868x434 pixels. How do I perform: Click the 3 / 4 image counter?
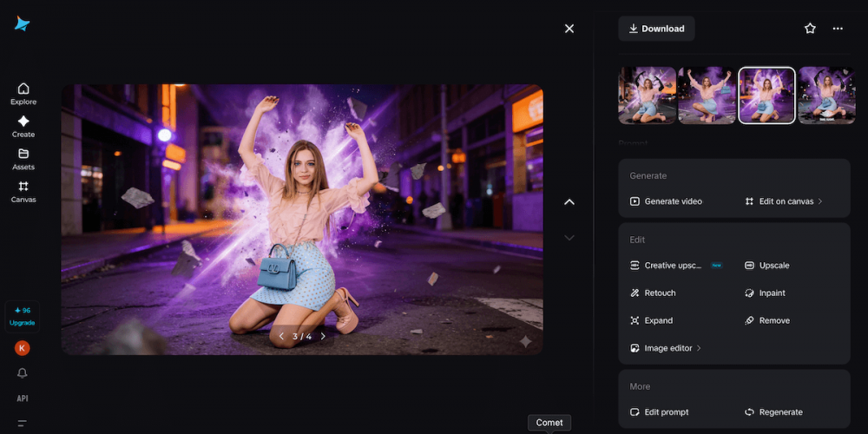pyautogui.click(x=302, y=336)
